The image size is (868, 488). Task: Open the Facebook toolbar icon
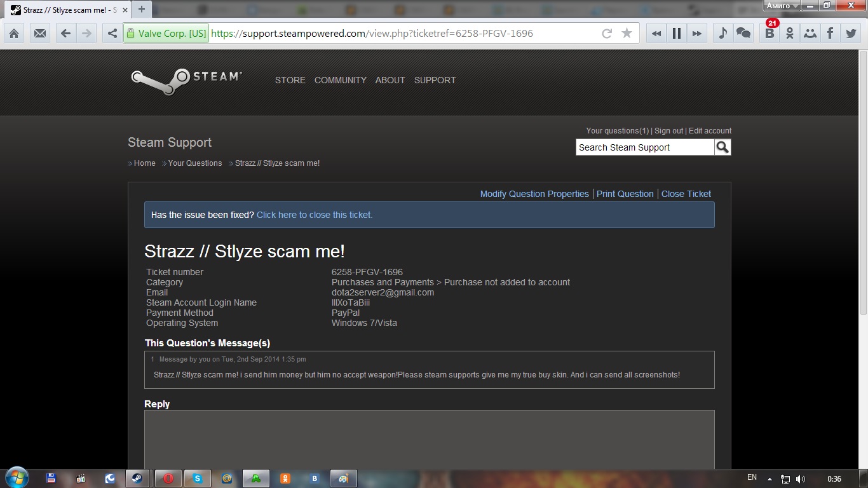(830, 34)
